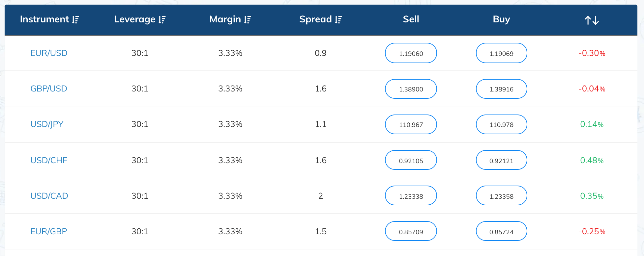Screen dimensions: 644x256
Task: Buy GBP/USD at 1.38916
Action: [x=501, y=89]
